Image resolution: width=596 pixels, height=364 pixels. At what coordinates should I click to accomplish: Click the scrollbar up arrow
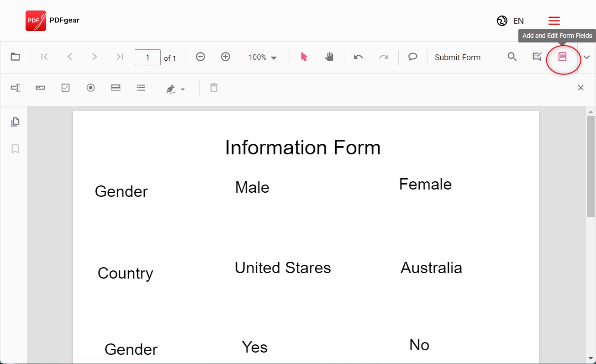point(591,111)
